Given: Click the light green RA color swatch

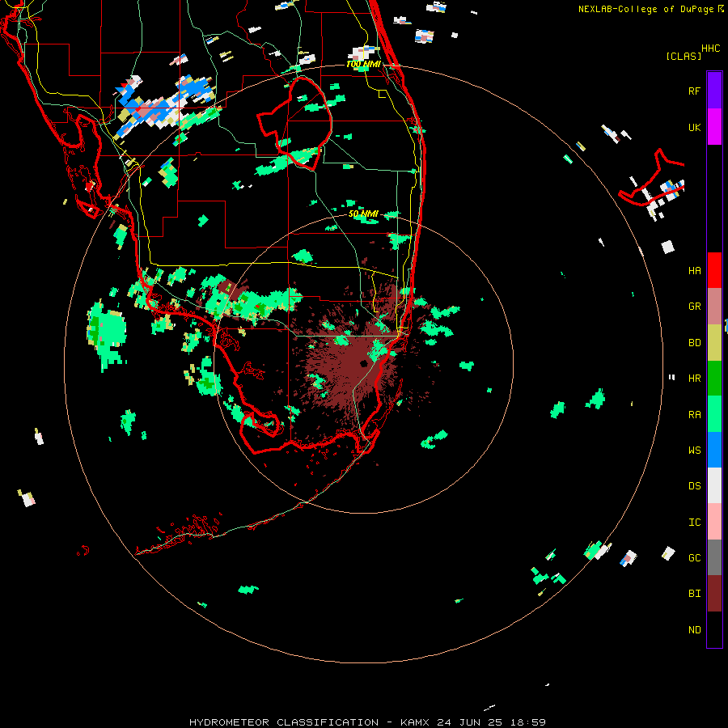Looking at the screenshot, I should 714,414.
